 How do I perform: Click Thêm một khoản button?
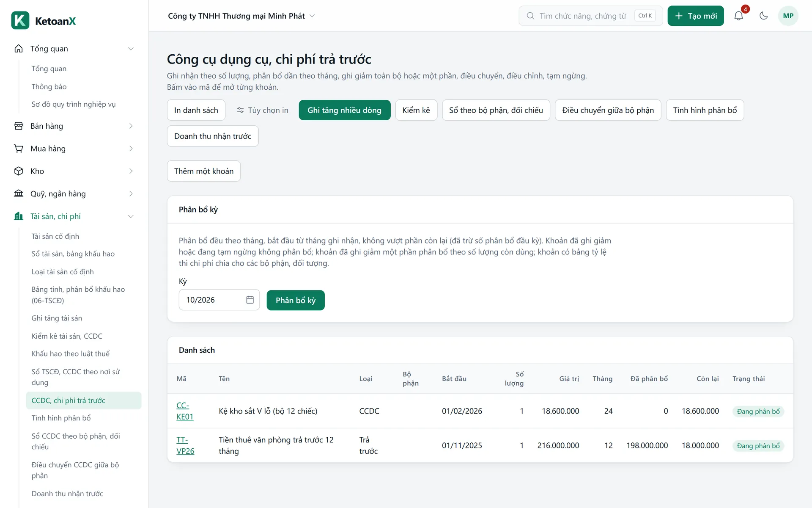point(204,171)
